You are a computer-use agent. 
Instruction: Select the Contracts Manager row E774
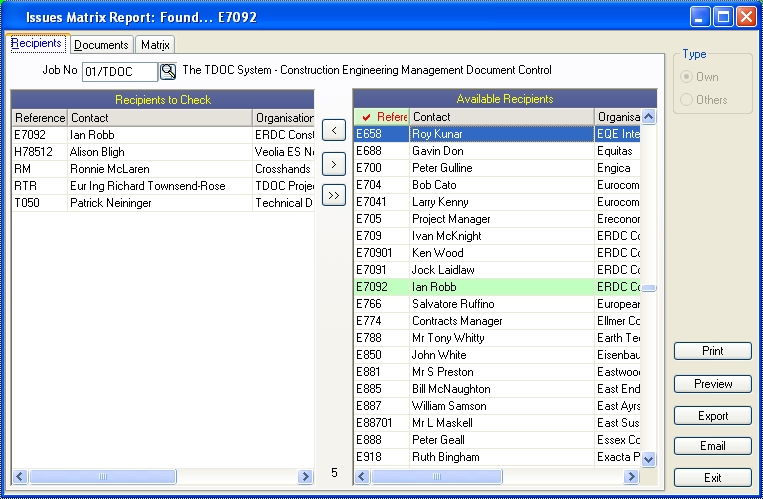click(497, 321)
